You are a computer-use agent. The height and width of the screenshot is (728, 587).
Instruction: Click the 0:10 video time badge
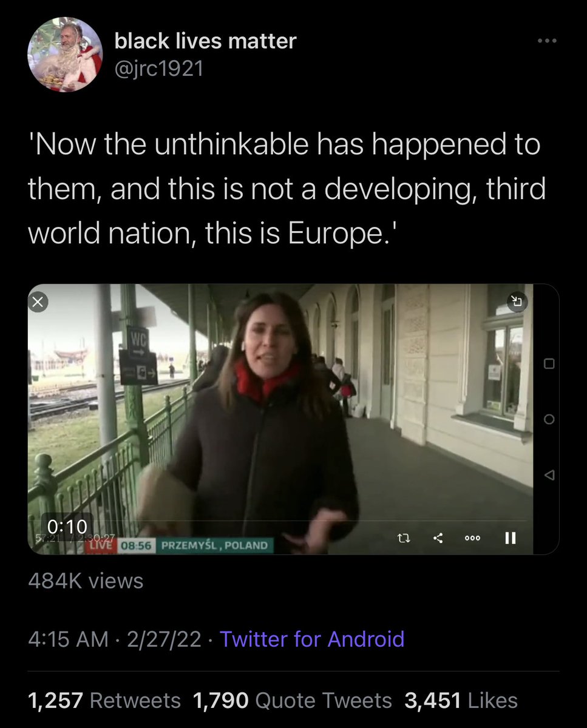pyautogui.click(x=67, y=525)
